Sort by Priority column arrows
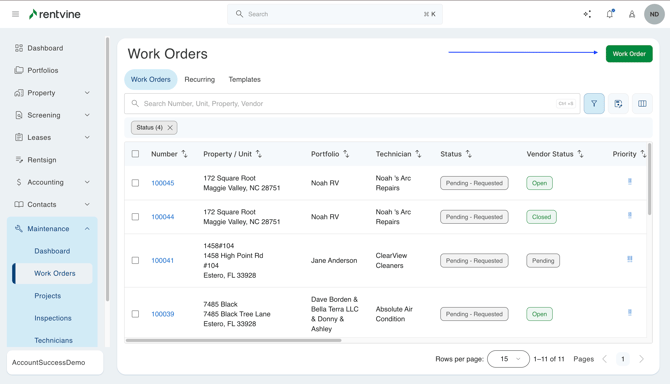The image size is (670, 384). [643, 154]
